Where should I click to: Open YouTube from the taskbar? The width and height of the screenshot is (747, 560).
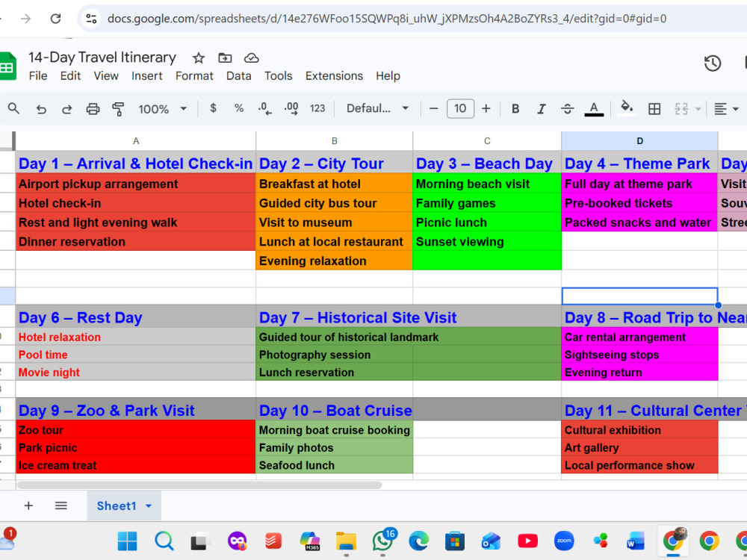click(x=527, y=541)
